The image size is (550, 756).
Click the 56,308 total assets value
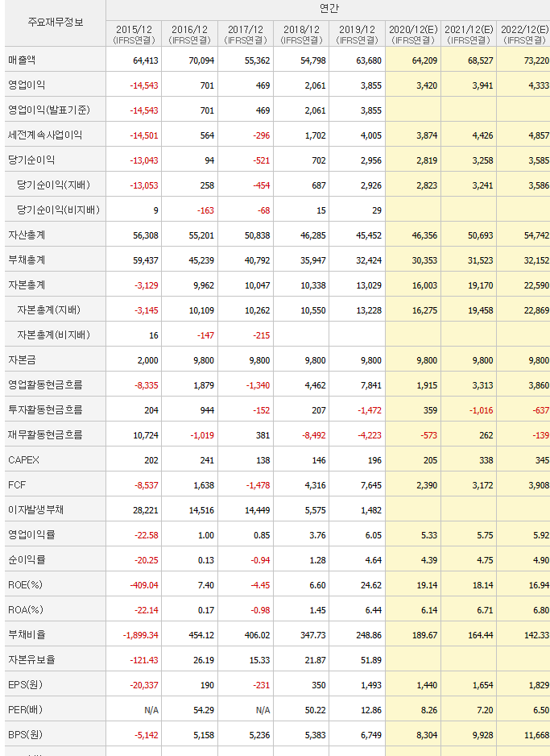(x=146, y=236)
